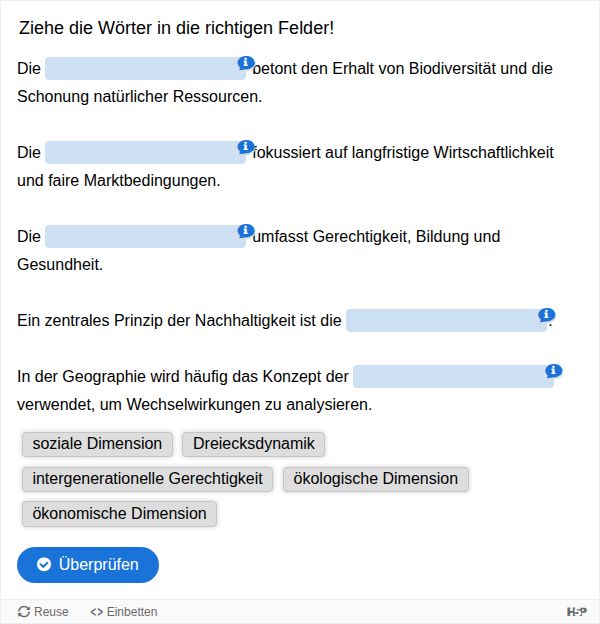Click the Einbetten code brackets icon

[x=96, y=612]
